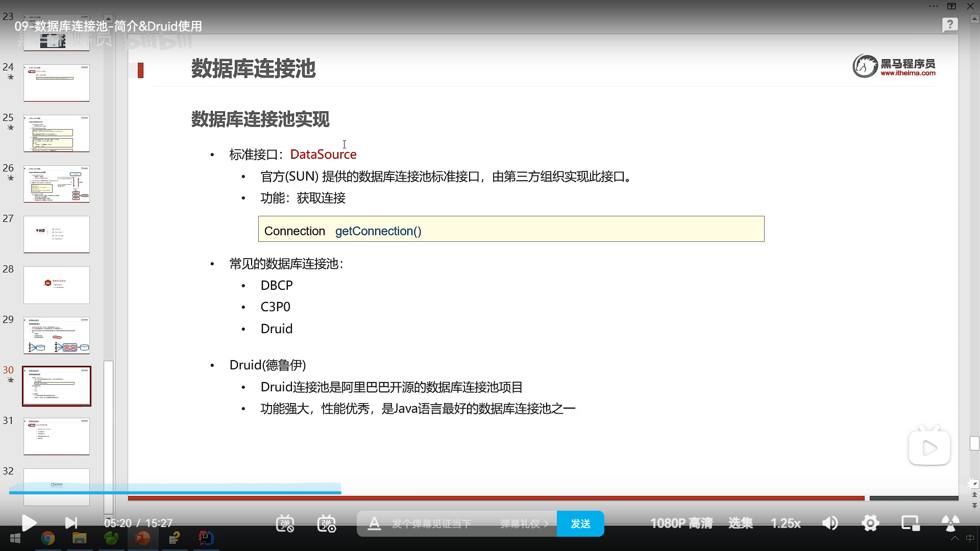Open IntelliJ IDEA from the taskbar
Screen dimensions: 980x551
(x=206, y=538)
